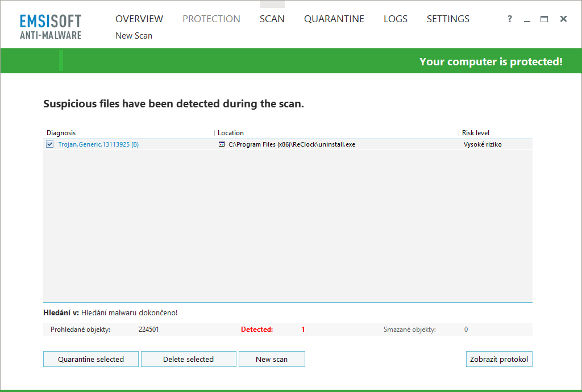Image resolution: width=582 pixels, height=392 pixels.
Task: Click the Hledání malwaru dokončeno status text
Action: [129, 312]
